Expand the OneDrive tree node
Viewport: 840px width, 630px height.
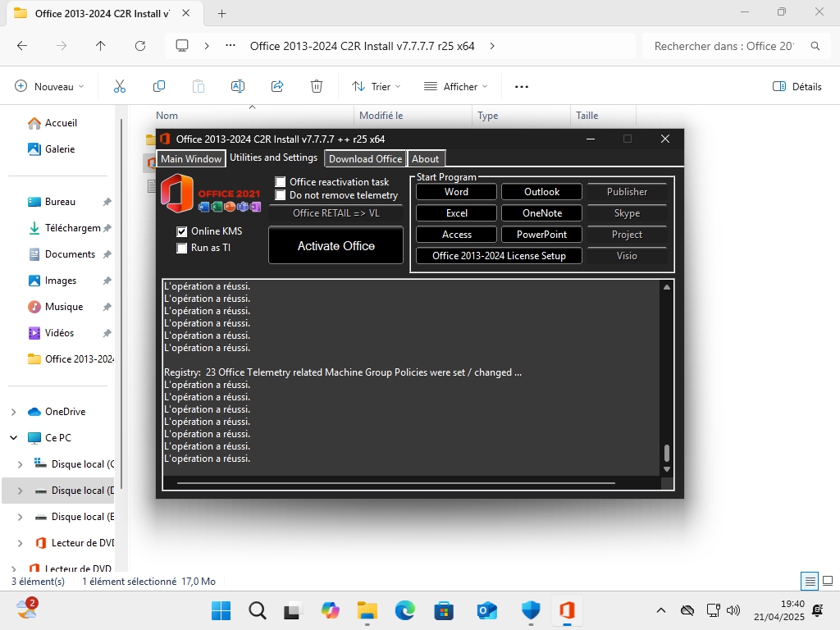[x=13, y=412]
